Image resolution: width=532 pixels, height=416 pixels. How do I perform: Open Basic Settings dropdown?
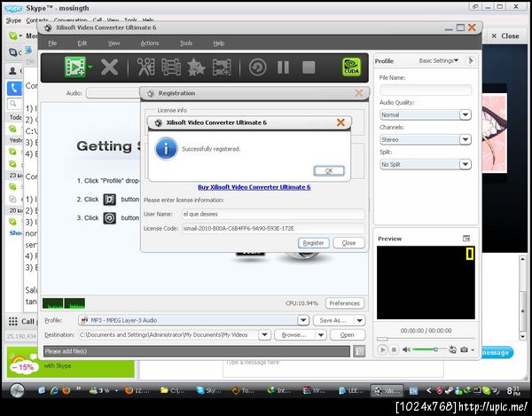pyautogui.click(x=438, y=60)
